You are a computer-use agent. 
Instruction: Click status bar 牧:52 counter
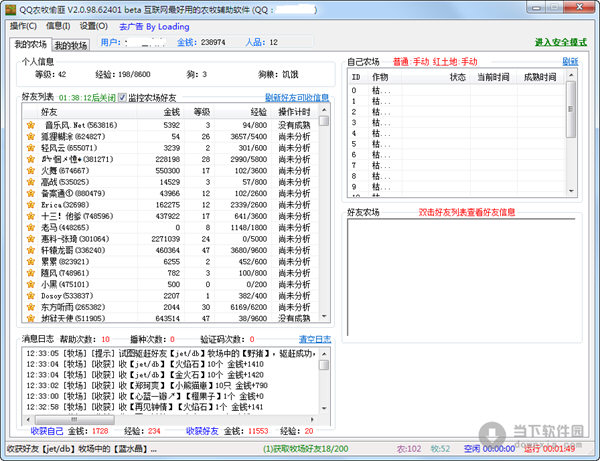(440, 448)
